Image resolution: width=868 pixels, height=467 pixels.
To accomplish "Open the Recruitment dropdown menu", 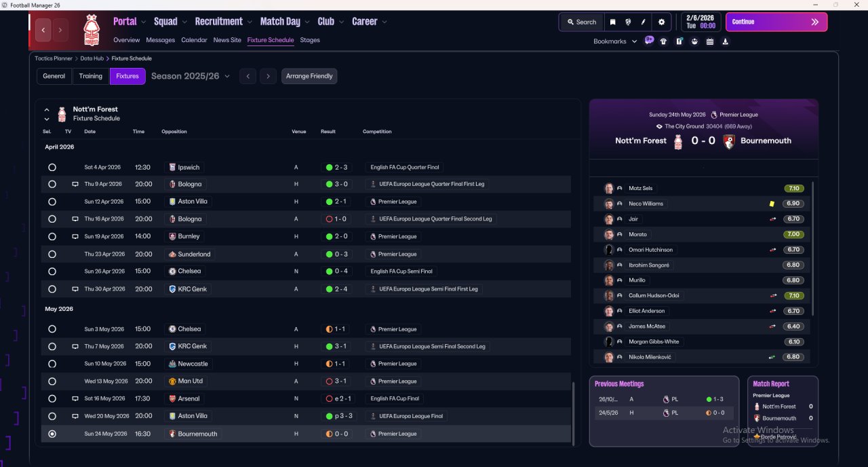I will click(224, 22).
